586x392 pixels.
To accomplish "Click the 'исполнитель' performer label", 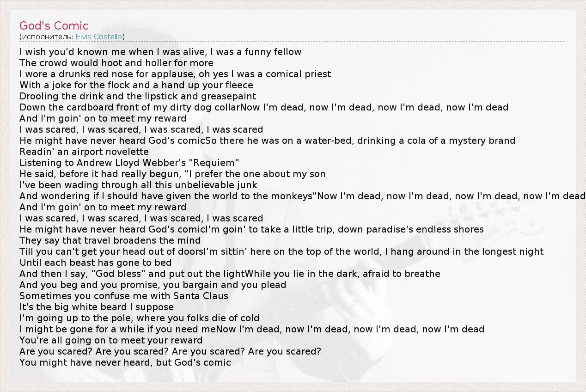I will [47, 37].
